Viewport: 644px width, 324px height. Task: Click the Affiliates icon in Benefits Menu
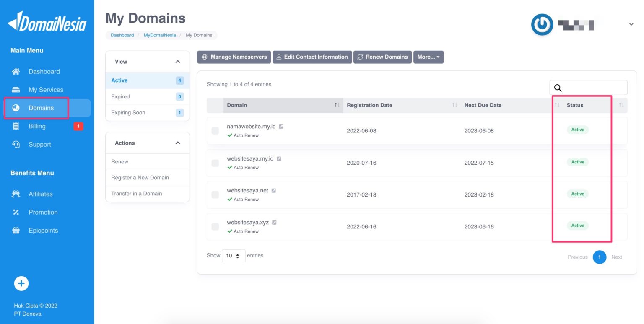point(16,194)
